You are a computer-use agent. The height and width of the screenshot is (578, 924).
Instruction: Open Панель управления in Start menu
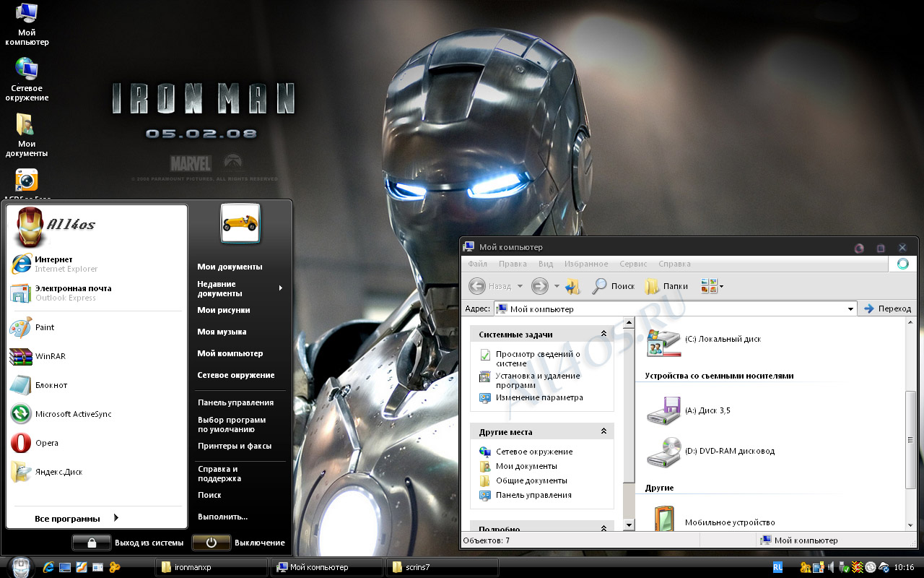click(235, 402)
